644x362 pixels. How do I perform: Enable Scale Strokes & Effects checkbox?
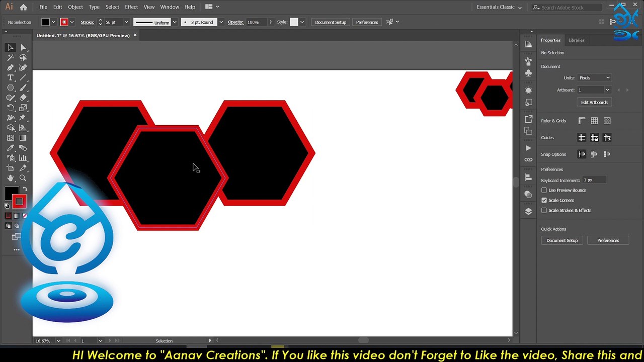pos(544,210)
